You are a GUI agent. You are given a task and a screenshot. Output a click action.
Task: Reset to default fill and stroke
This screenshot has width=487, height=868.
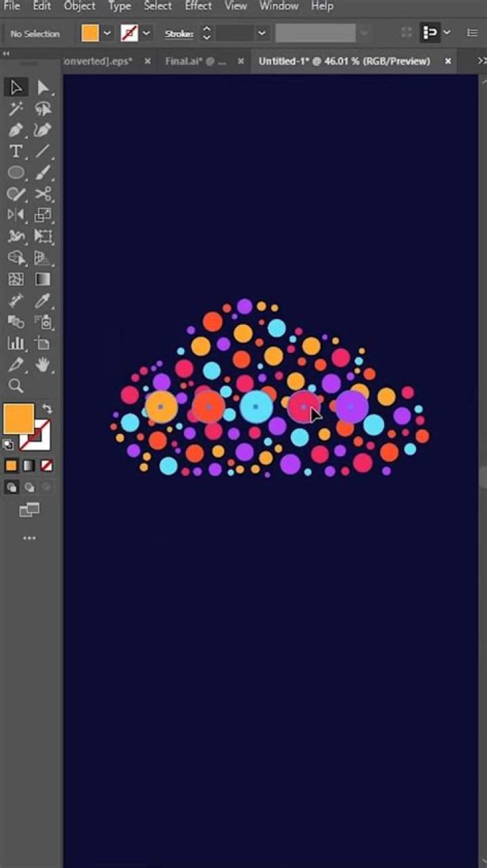tap(7, 445)
